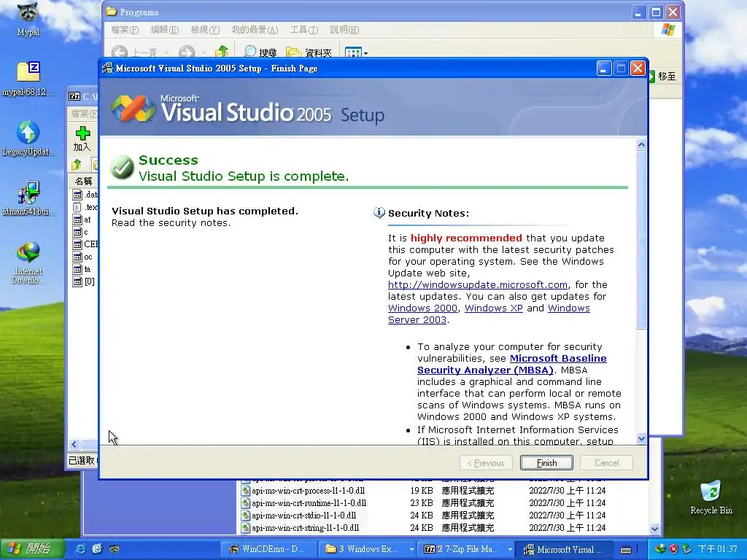The width and height of the screenshot is (747, 560).
Task: Select .tex file row in 7-Zip list
Action: tap(85, 207)
